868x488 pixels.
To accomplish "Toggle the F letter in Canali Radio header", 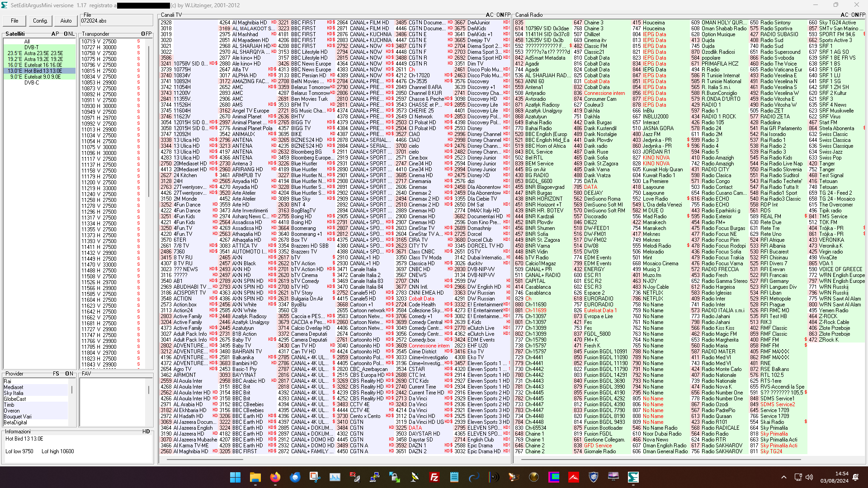I will pos(860,15).
